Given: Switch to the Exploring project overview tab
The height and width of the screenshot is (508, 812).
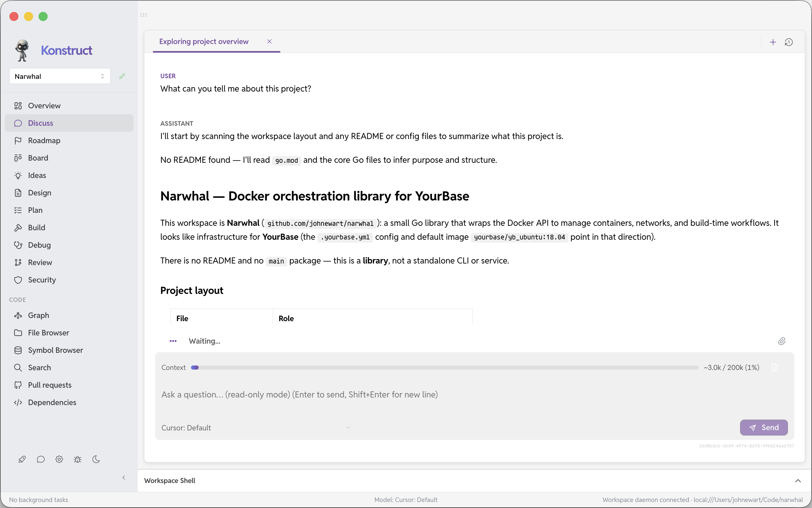Looking at the screenshot, I should [204, 42].
